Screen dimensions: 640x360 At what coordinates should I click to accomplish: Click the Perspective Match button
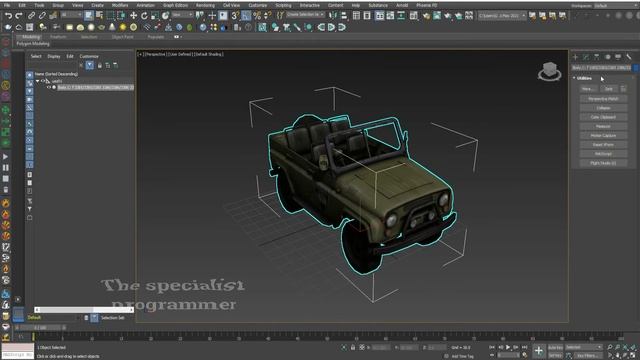(603, 99)
